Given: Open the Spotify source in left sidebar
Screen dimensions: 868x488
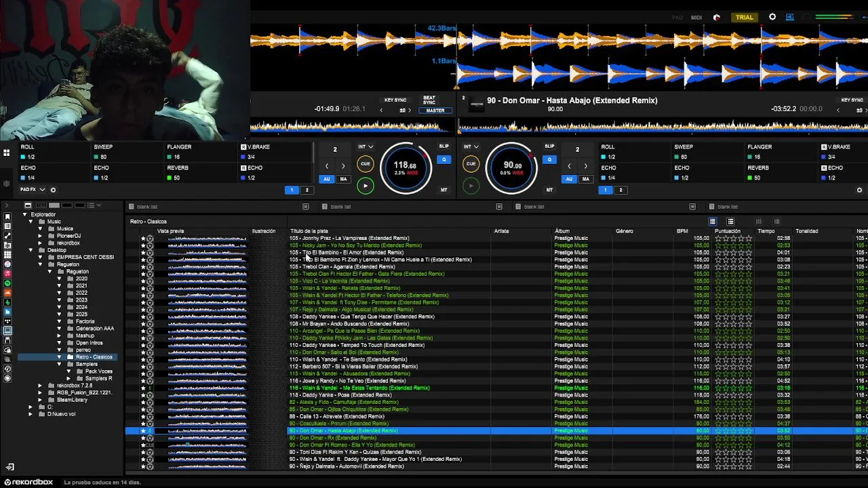Looking at the screenshot, I should 7,283.
